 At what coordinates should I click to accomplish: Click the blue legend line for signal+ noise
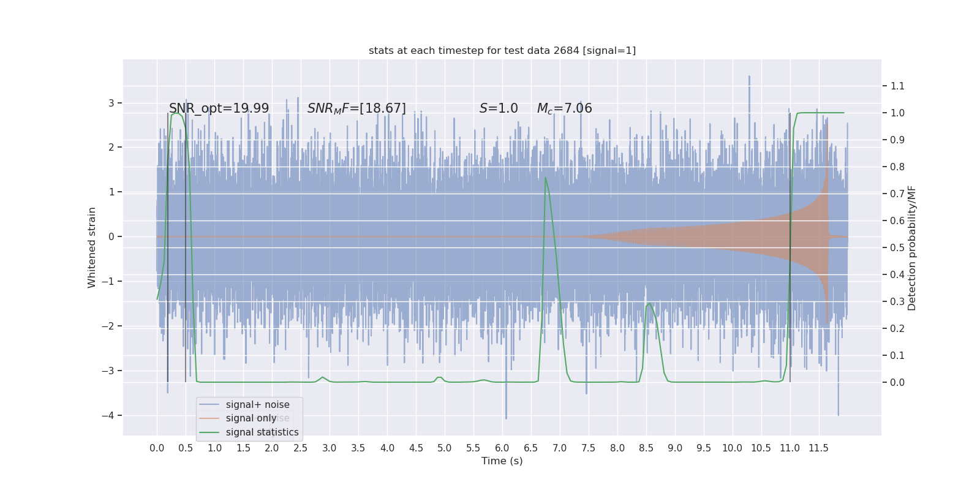point(209,405)
